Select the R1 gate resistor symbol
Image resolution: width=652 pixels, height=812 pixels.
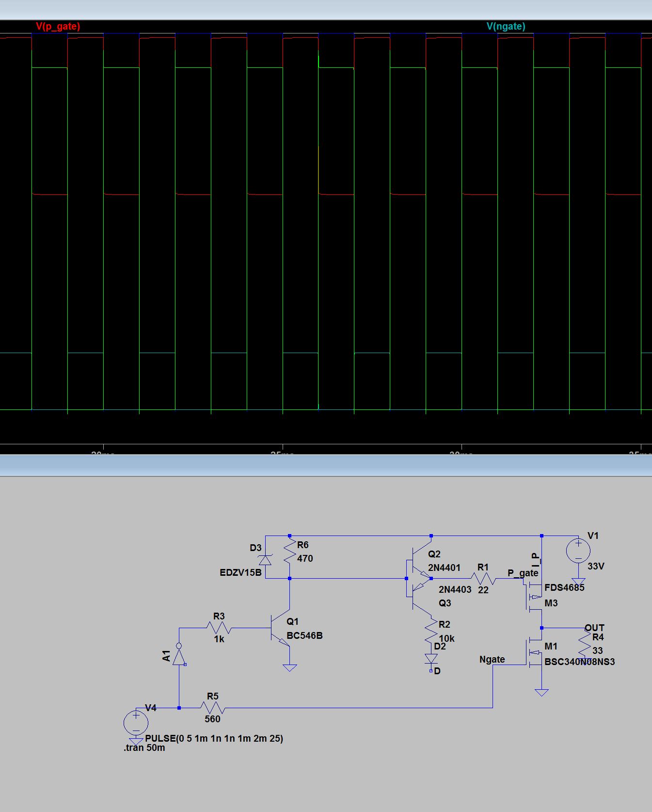(x=483, y=578)
